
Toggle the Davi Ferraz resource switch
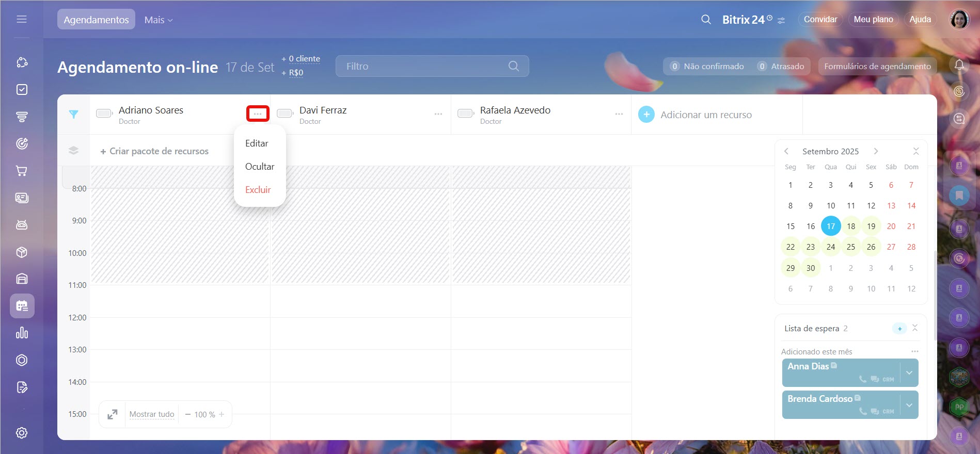click(285, 113)
